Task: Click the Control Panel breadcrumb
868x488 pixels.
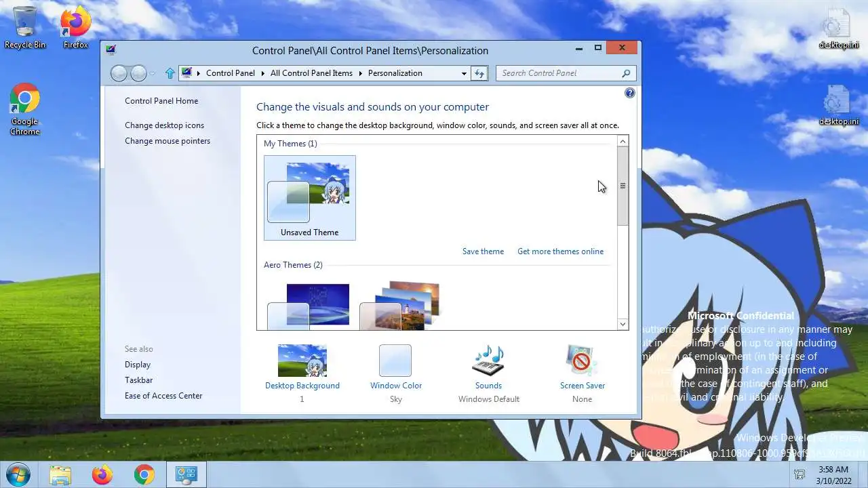Action: click(231, 73)
